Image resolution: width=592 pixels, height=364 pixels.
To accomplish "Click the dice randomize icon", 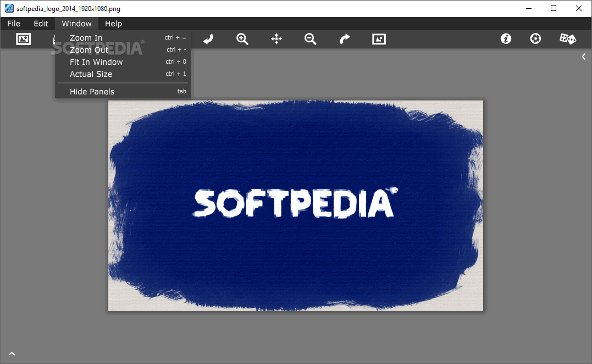I will pyautogui.click(x=567, y=38).
